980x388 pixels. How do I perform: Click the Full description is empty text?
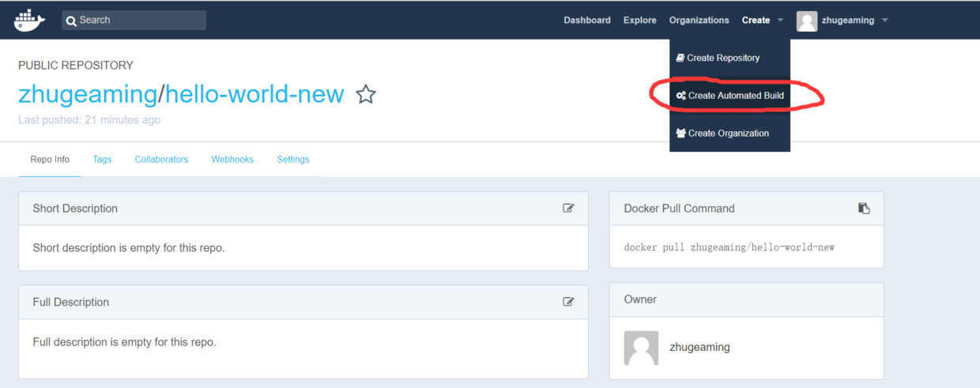tap(124, 342)
